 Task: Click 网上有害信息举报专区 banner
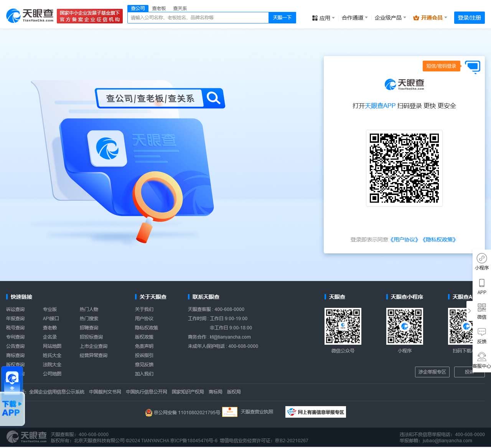(316, 412)
